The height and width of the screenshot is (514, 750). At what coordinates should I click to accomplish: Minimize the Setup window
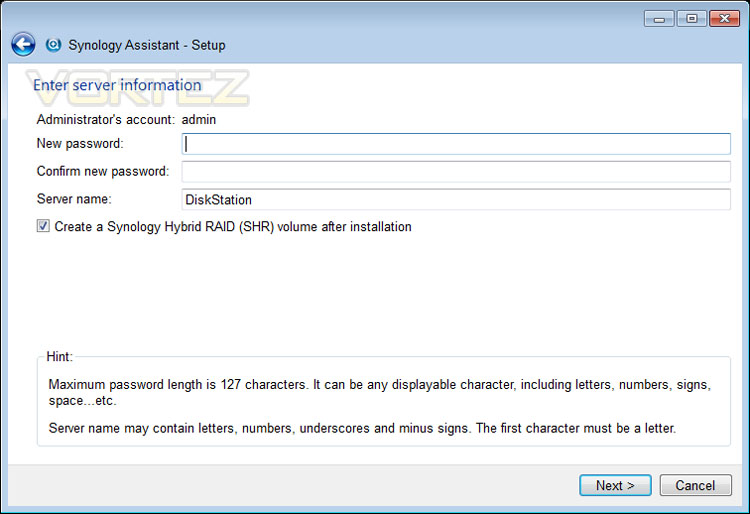coord(659,19)
